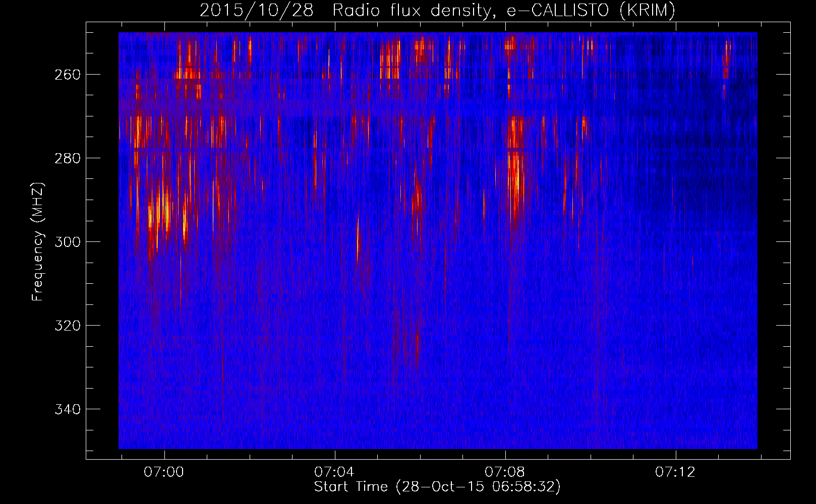Click the 300 frequency tick label
The height and width of the screenshot is (504, 816).
click(67, 242)
